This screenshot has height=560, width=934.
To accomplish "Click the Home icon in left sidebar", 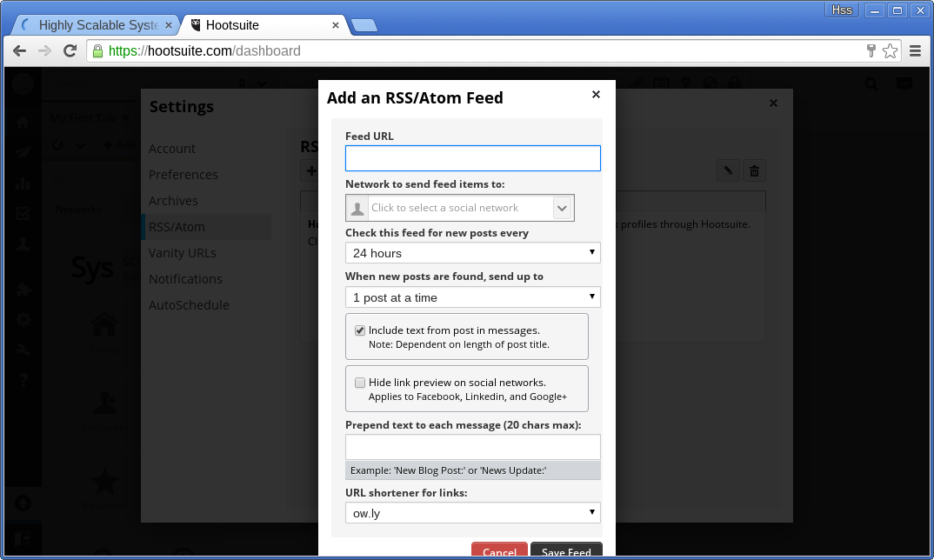I will pyautogui.click(x=23, y=122).
